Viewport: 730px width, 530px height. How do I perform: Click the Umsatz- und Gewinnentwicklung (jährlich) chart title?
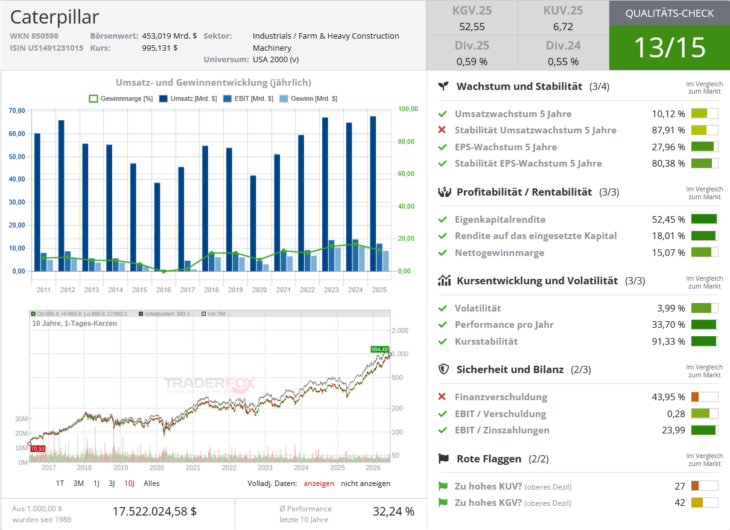213,82
